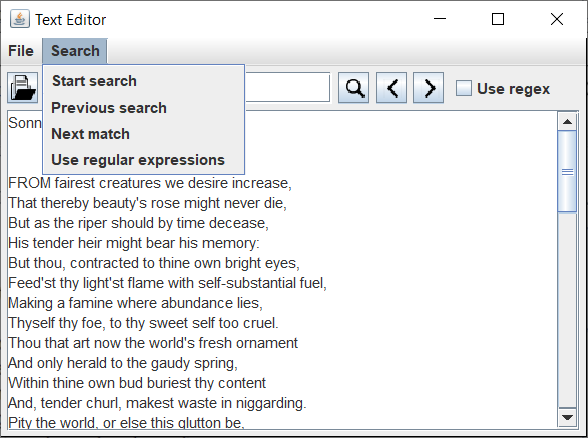The width and height of the screenshot is (588, 438).
Task: Click line 'Thyself thy foe, to thy sweet self too cruel.'
Action: click(143, 323)
